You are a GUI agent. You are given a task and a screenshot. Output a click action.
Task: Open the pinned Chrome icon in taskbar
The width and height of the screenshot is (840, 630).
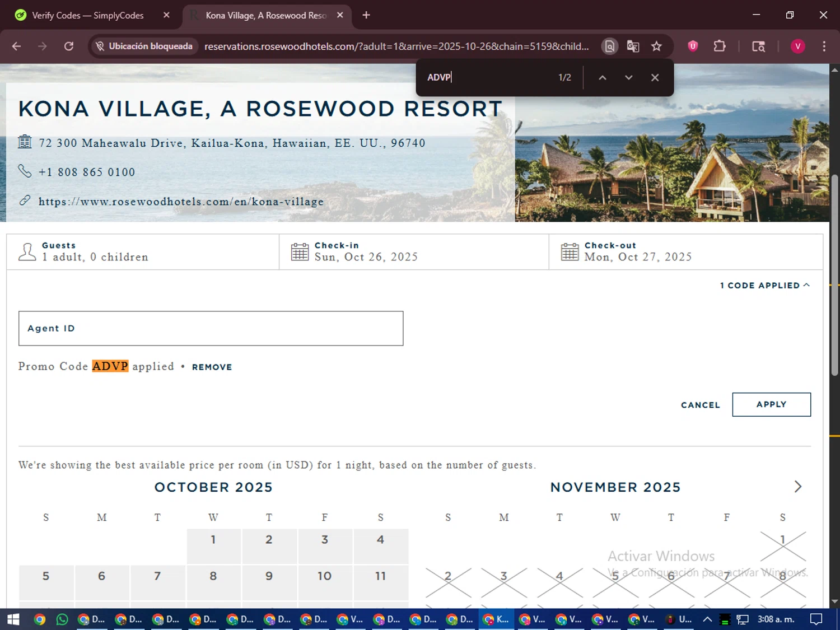(39, 619)
